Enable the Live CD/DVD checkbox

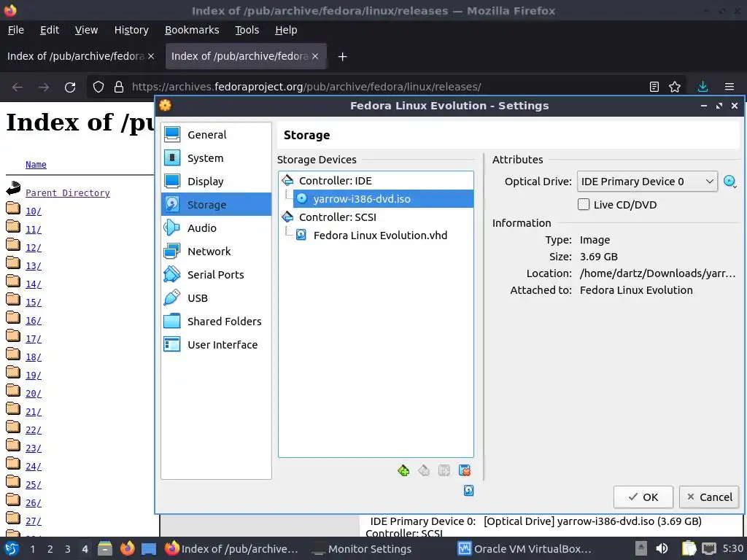pos(584,205)
